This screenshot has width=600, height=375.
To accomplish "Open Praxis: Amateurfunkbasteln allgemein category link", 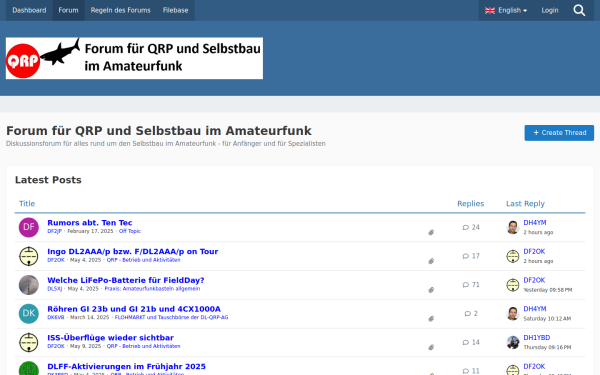I will point(152,289).
